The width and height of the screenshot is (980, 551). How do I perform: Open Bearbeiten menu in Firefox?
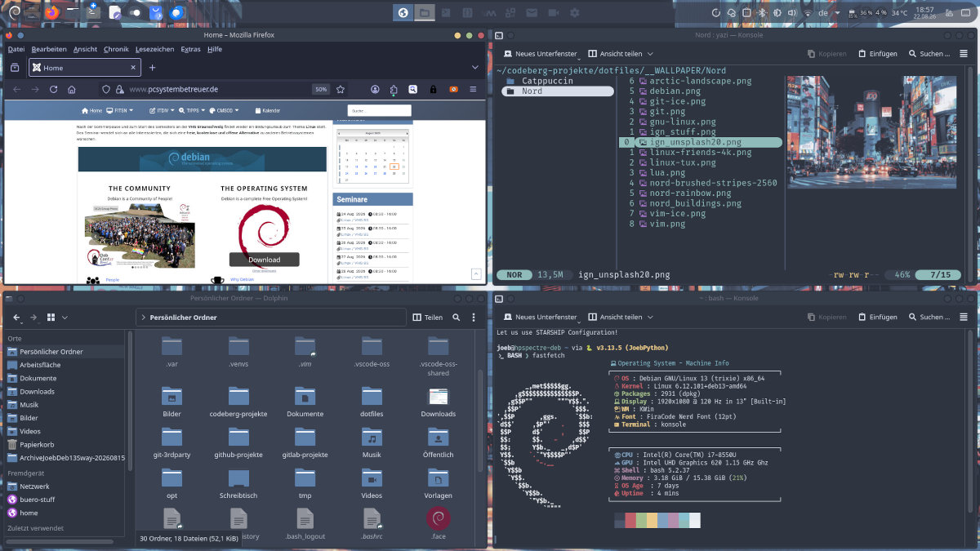[49, 49]
